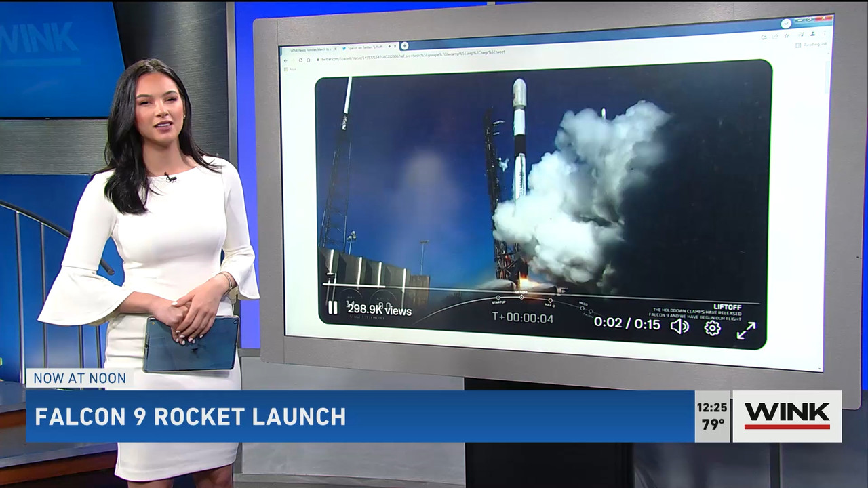Click the WINK logo in lower corner
The height and width of the screenshot is (488, 868).
tap(787, 416)
